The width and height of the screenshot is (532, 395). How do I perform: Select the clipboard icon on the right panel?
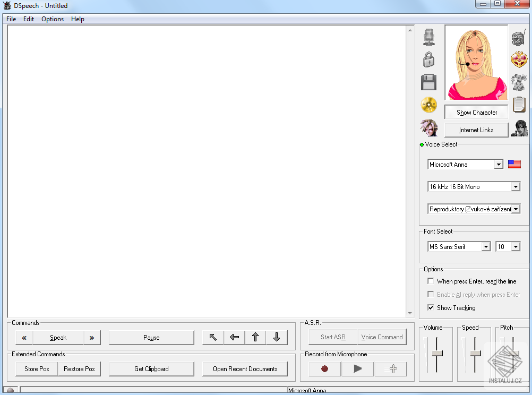tap(519, 105)
